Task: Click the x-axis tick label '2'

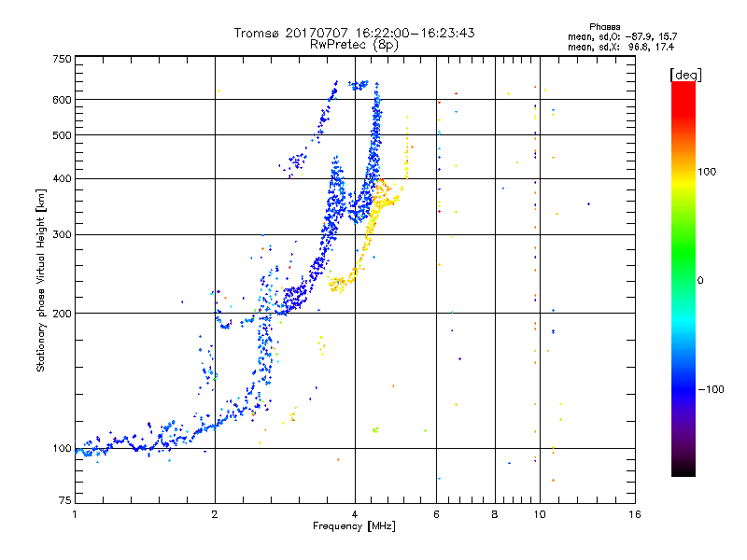Action: 215,514
